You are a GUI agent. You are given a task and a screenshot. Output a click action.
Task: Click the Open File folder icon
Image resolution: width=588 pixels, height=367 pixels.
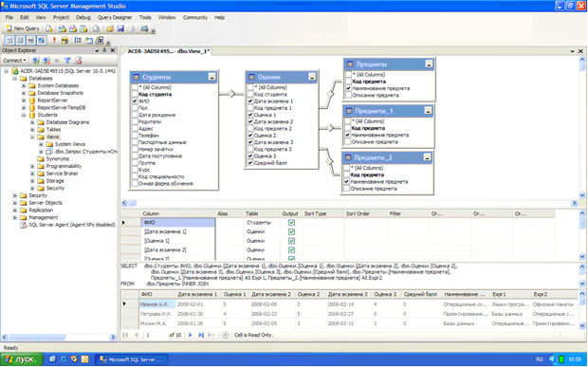point(110,28)
